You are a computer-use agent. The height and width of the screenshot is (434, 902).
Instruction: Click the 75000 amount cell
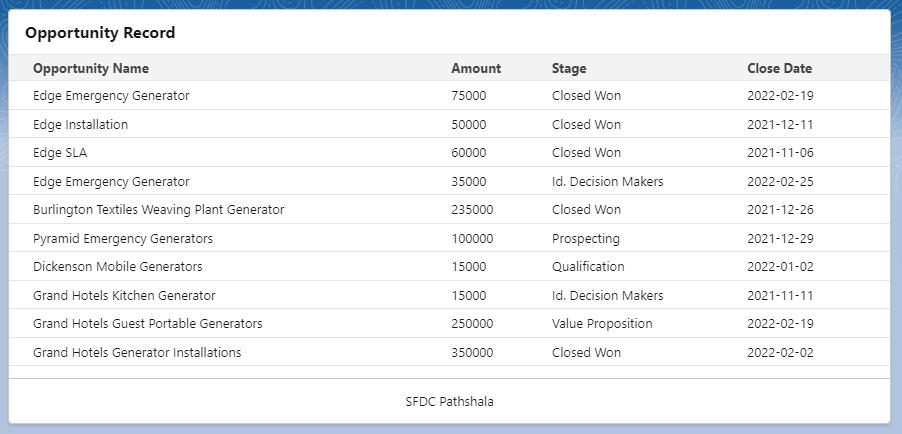click(x=468, y=96)
